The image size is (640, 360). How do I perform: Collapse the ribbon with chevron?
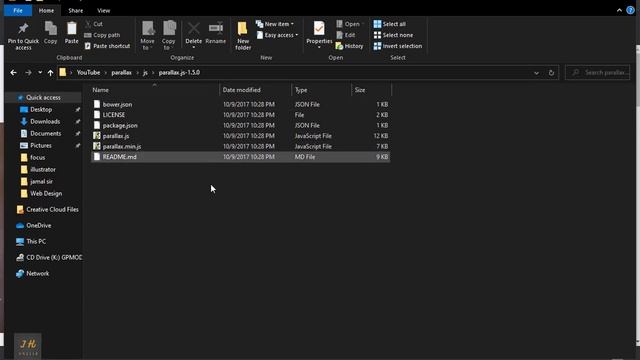pyautogui.click(x=619, y=11)
